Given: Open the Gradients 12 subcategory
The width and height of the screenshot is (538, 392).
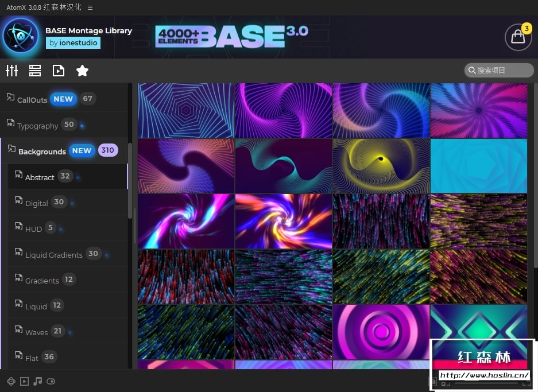Looking at the screenshot, I should (x=68, y=280).
